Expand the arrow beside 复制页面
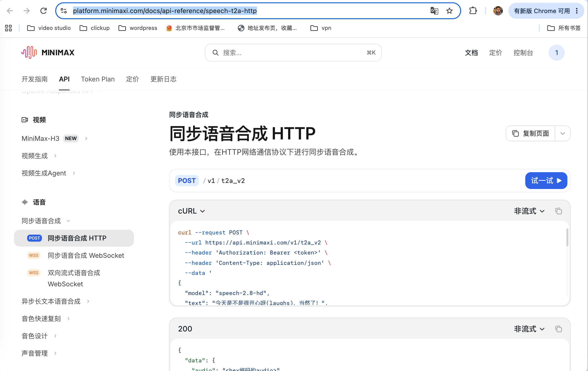Screen dimensions: 588x371 pos(563,134)
